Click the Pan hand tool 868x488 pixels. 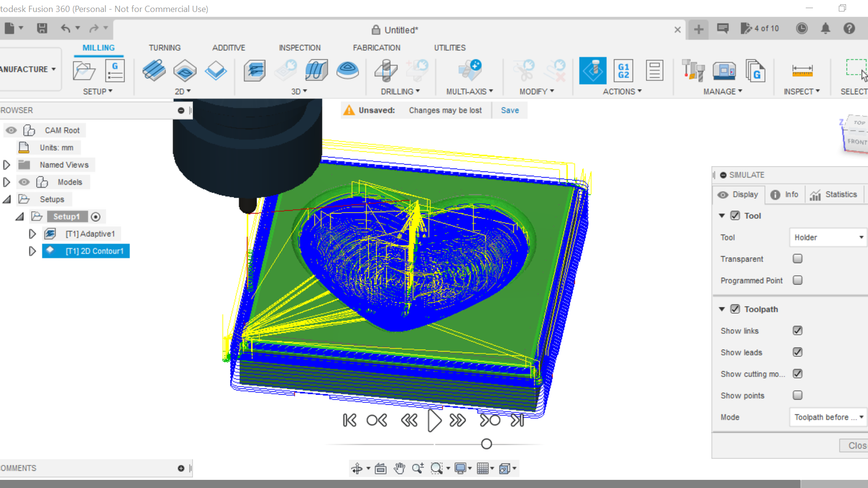(399, 468)
